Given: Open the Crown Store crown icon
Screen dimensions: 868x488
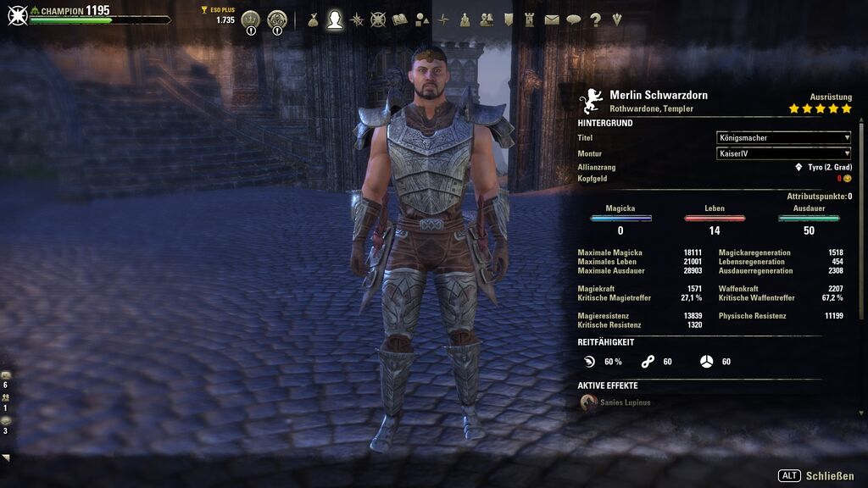Looking at the screenshot, I should pyautogui.click(x=251, y=20).
